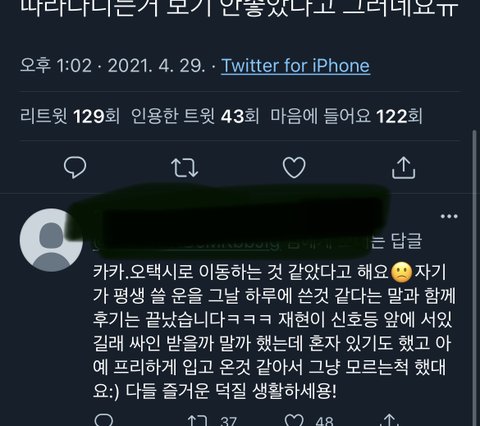Share the reply using the bottom share icon
480x426 pixels.
[x=389, y=420]
